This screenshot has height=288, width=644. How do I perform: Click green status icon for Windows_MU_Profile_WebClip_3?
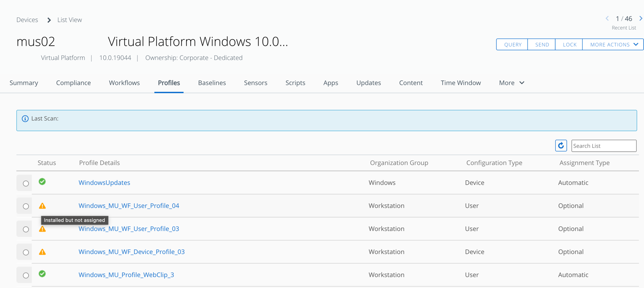coord(42,274)
